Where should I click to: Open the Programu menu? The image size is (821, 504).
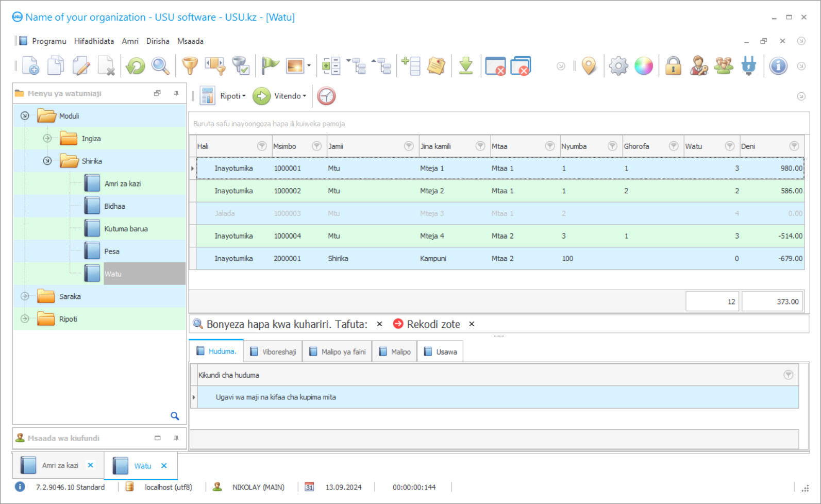click(x=49, y=41)
